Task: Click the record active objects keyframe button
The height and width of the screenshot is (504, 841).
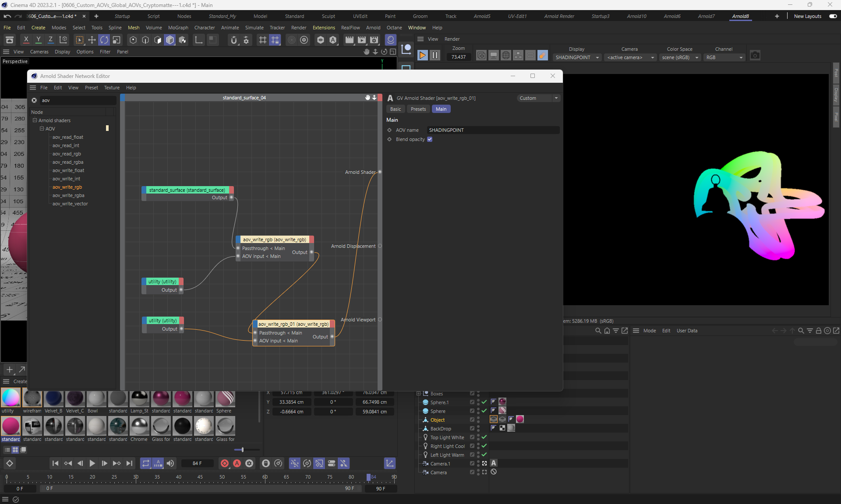Action: coord(225,463)
